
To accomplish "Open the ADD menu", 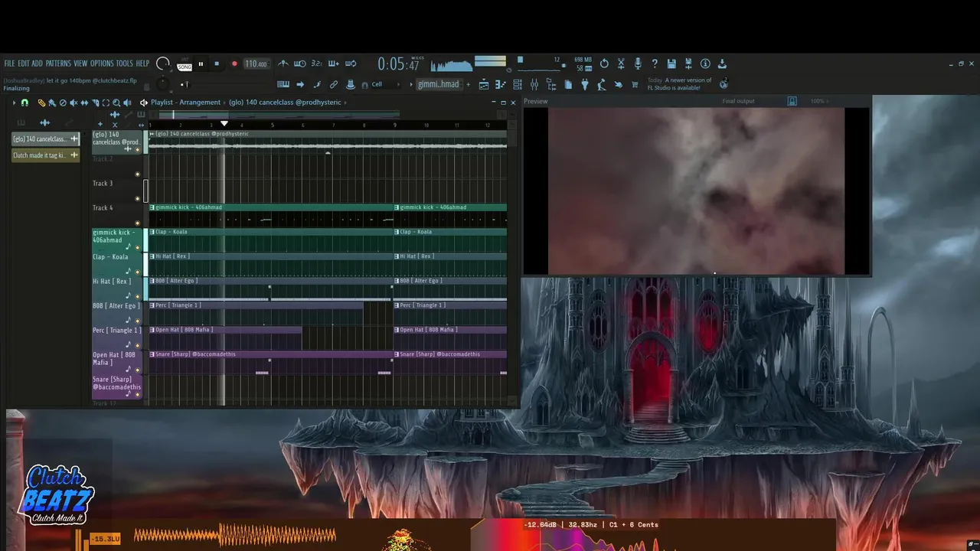I will point(37,64).
